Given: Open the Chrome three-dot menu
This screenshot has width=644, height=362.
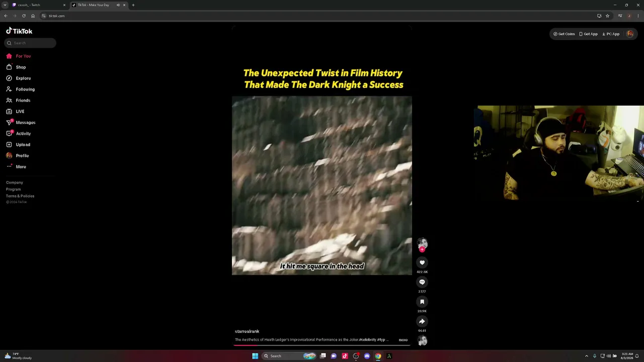Looking at the screenshot, I should click(x=638, y=16).
